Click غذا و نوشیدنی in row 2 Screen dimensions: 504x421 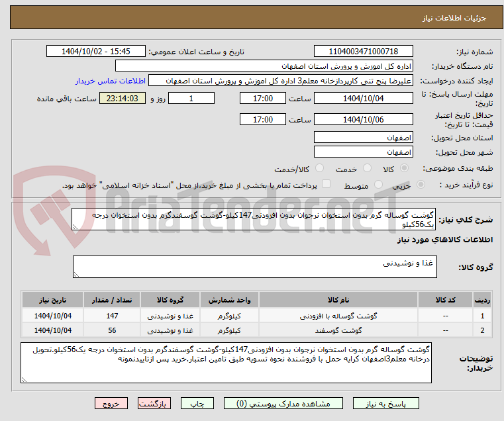click(170, 330)
